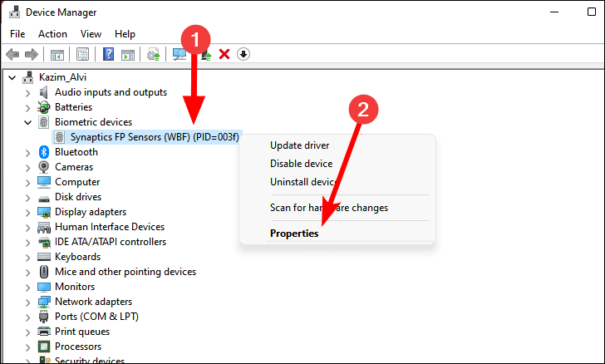Expand the Network adapters node
This screenshot has height=364, width=605.
27,302
